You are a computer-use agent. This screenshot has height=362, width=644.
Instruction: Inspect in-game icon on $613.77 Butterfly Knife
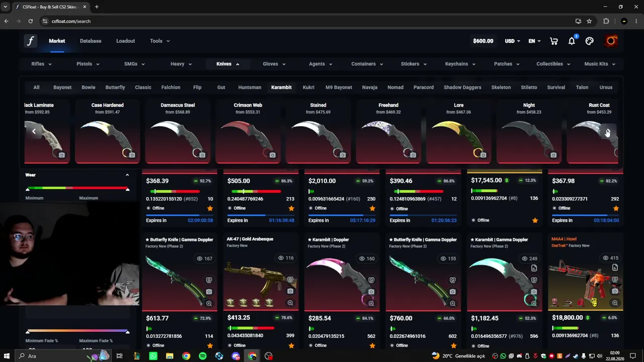209,280
